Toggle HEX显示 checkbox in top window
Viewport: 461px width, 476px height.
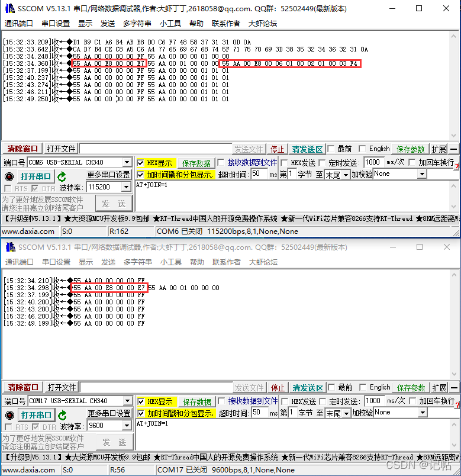(x=140, y=163)
